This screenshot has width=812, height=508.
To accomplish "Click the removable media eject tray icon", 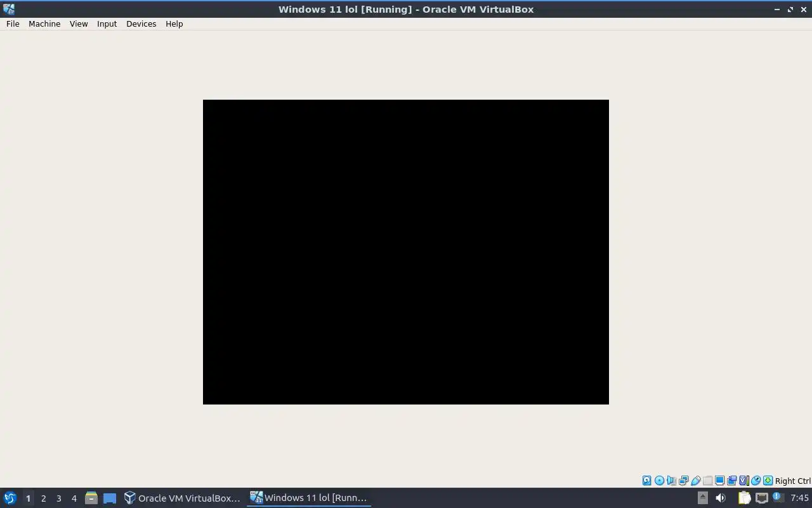I will point(702,498).
